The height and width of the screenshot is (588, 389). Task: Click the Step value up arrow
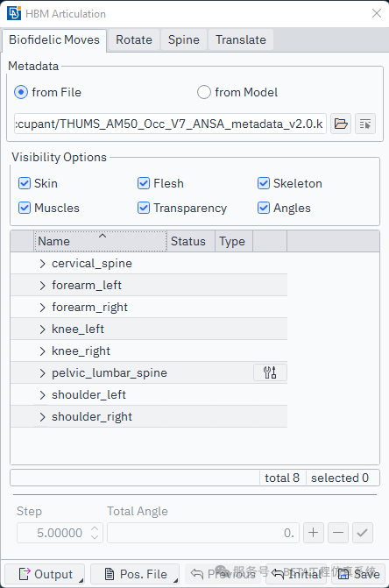pyautogui.click(x=95, y=528)
